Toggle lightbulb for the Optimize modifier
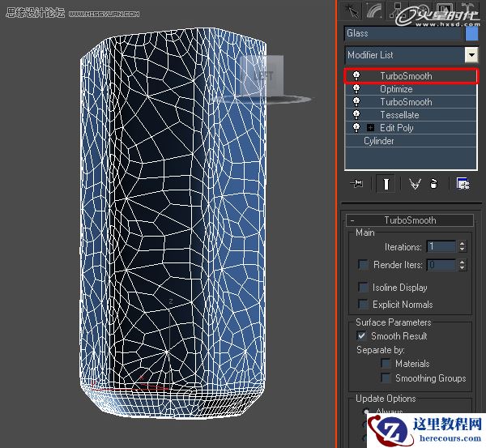The width and height of the screenshot is (486, 448). (356, 89)
